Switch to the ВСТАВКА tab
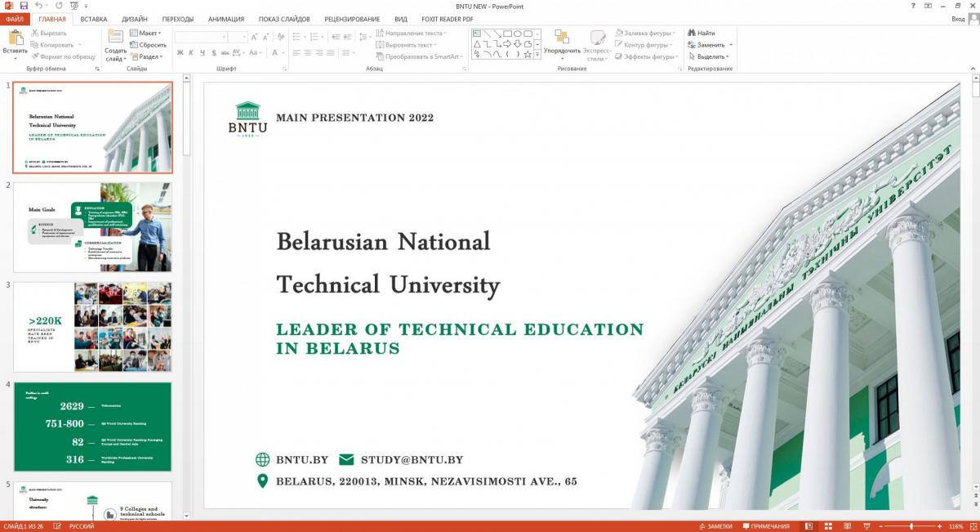980x532 pixels. pyautogui.click(x=94, y=19)
